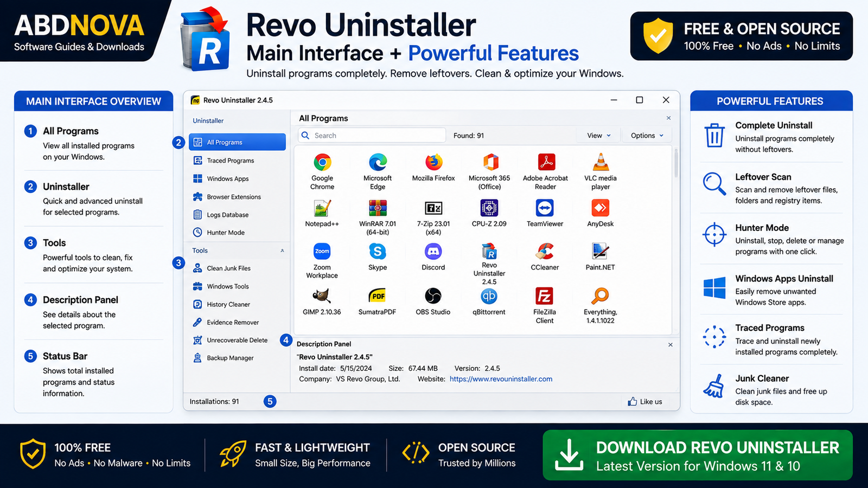The image size is (868, 488).
Task: Select qBittorrent program icon
Action: [489, 296]
